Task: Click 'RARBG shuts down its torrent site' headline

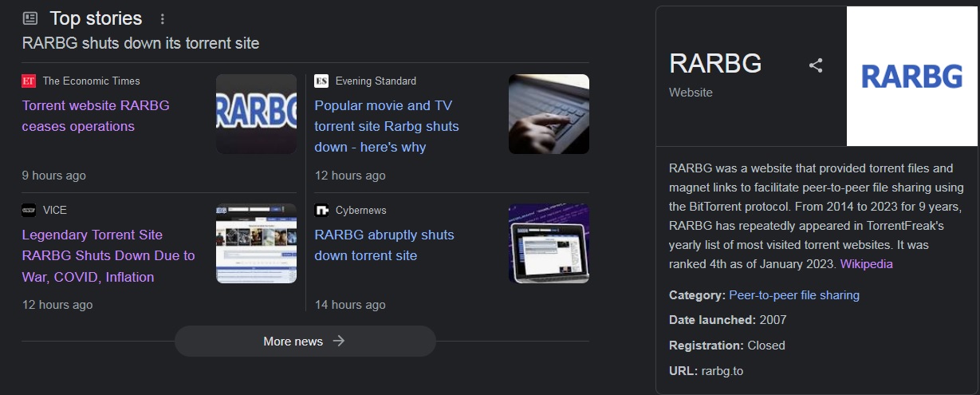Action: (141, 43)
